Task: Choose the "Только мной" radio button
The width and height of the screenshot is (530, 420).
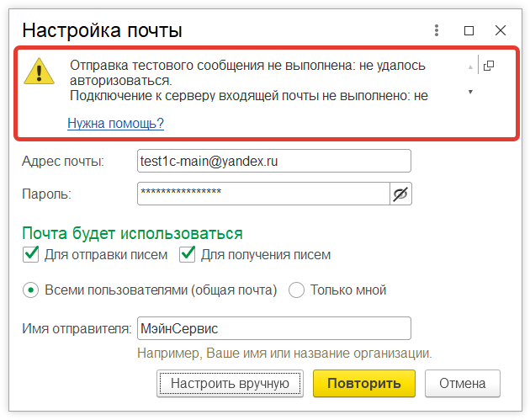Action: [296, 290]
